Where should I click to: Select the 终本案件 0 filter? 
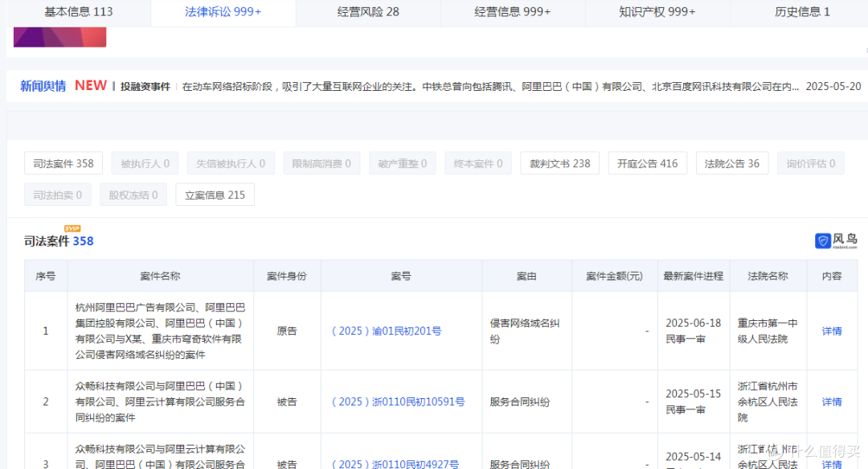click(477, 163)
